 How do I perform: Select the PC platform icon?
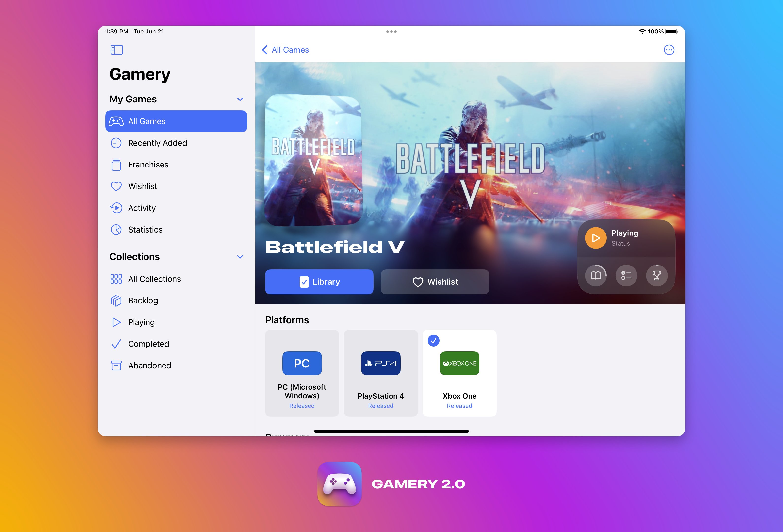tap(302, 363)
